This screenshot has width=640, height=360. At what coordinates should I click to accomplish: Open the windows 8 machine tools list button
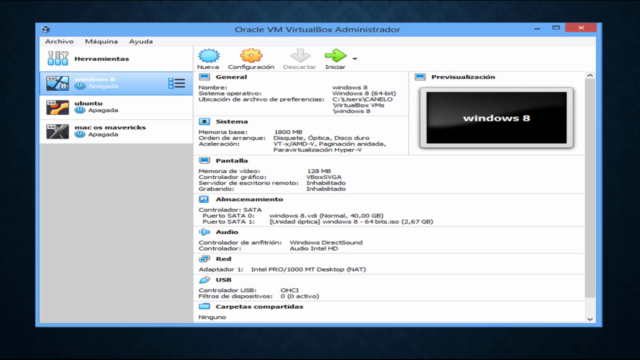pyautogui.click(x=177, y=83)
